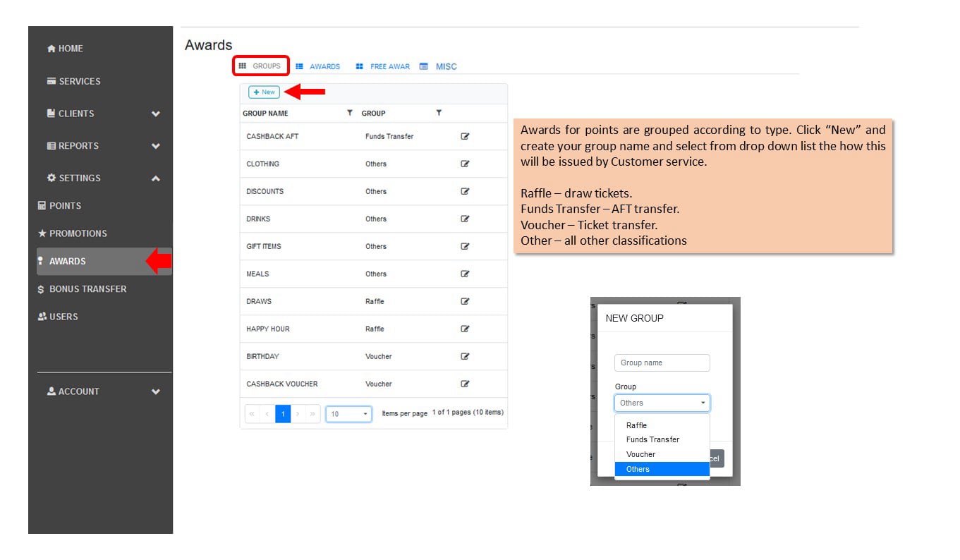This screenshot has height=560, width=960.
Task: Collapse the SETTINGS menu chevron
Action: tap(156, 178)
